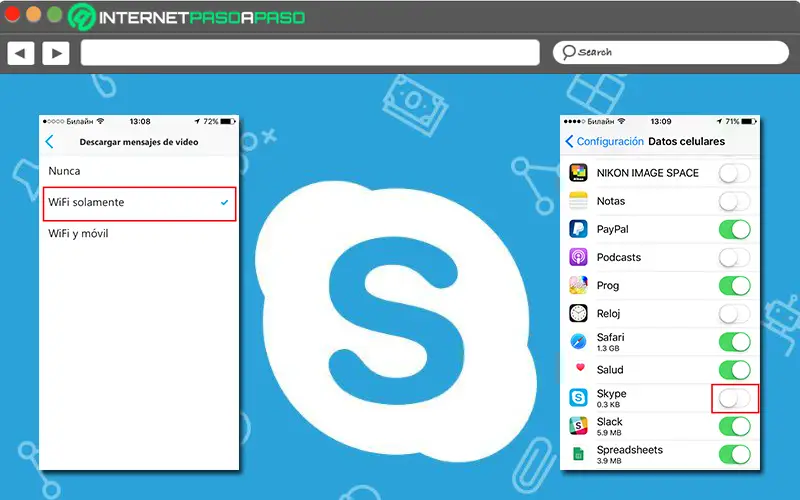Image resolution: width=800 pixels, height=500 pixels.
Task: Enable cellular data for Notas
Action: pyautogui.click(x=735, y=201)
